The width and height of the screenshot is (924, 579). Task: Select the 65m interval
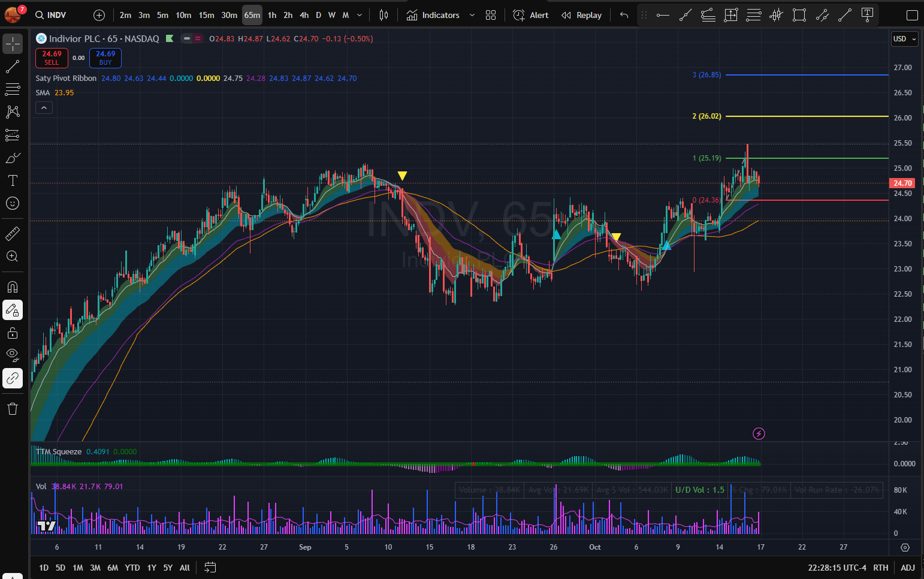point(252,15)
